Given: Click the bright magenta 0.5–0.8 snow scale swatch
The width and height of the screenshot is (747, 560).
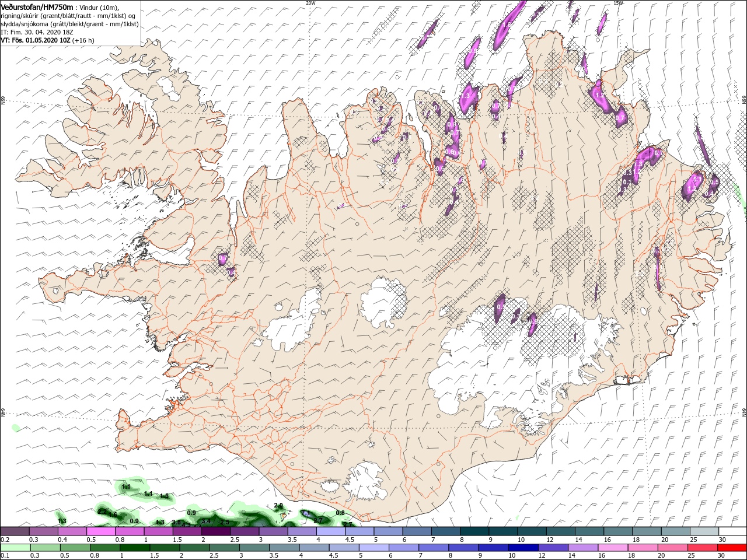Looking at the screenshot, I should click(100, 531).
